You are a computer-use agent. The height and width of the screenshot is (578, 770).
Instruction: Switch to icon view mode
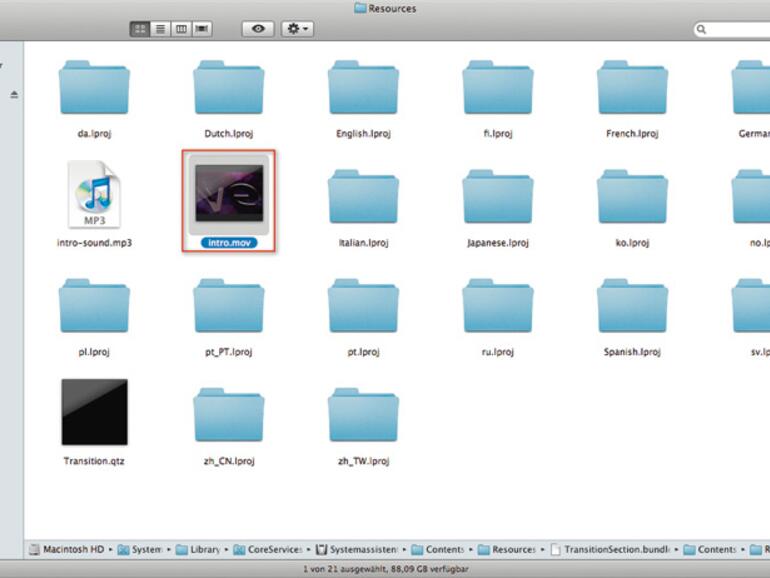click(x=140, y=29)
